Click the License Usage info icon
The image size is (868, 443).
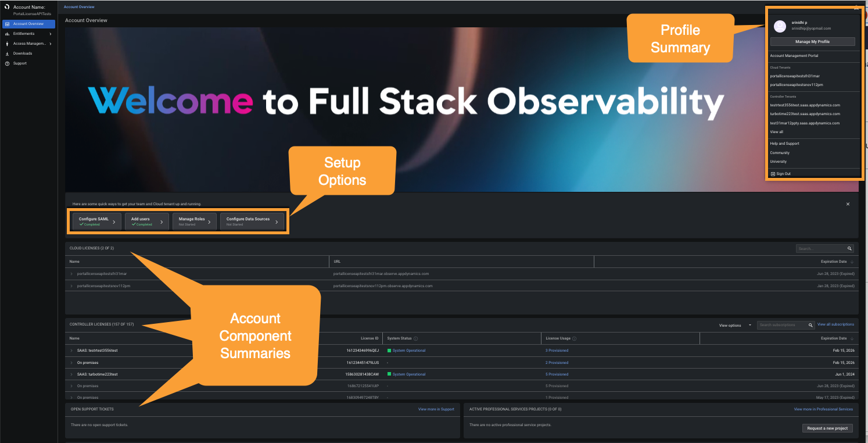pos(573,338)
